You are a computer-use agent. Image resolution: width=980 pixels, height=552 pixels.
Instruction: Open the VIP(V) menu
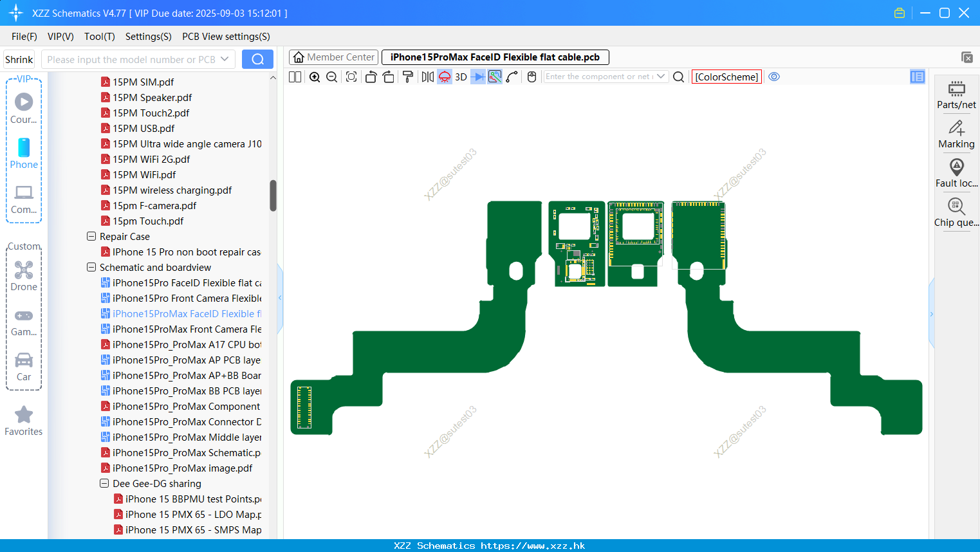click(60, 37)
